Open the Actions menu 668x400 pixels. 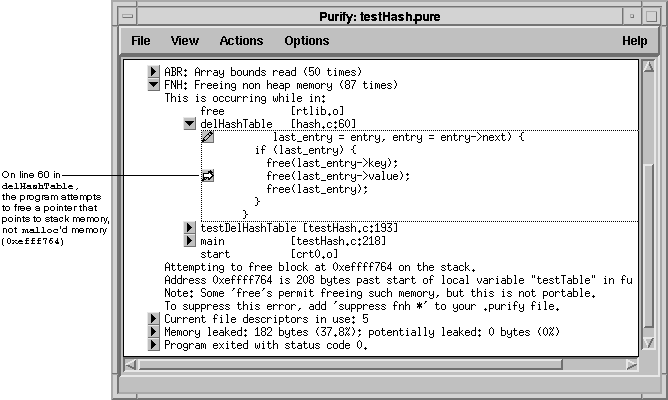[241, 41]
